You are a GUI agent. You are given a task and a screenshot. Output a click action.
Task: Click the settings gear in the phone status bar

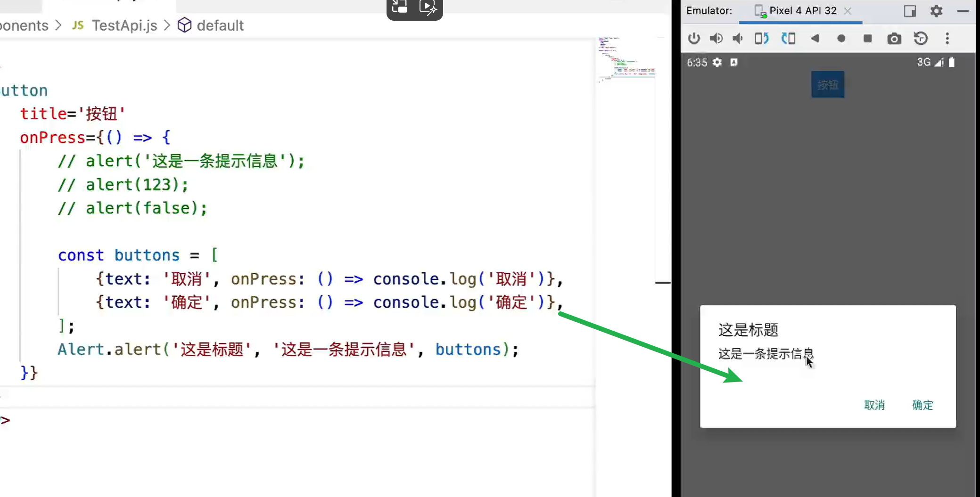click(717, 62)
